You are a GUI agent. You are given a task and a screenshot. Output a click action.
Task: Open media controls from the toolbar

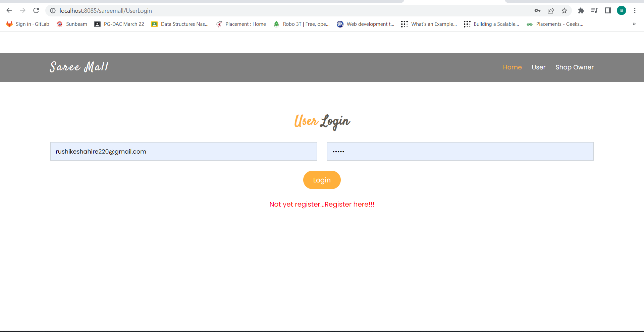pos(594,11)
